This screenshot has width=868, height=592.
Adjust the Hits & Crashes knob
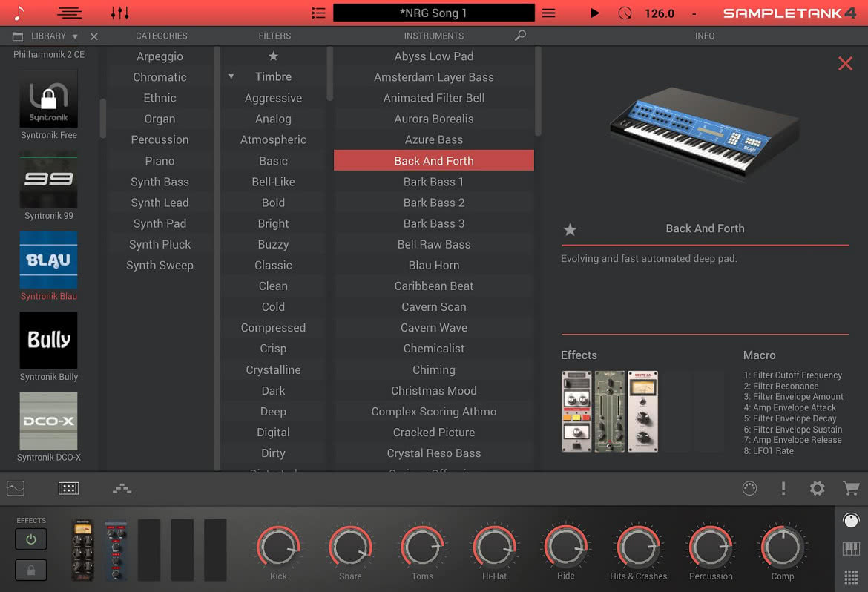(x=638, y=547)
